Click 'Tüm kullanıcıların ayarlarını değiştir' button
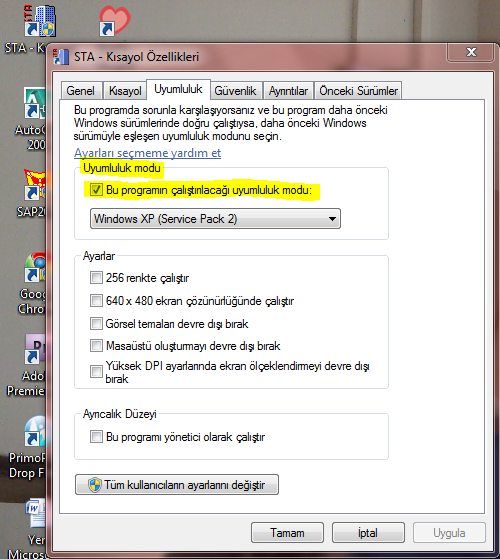Screen dimensions: 500x559 pyautogui.click(x=177, y=484)
